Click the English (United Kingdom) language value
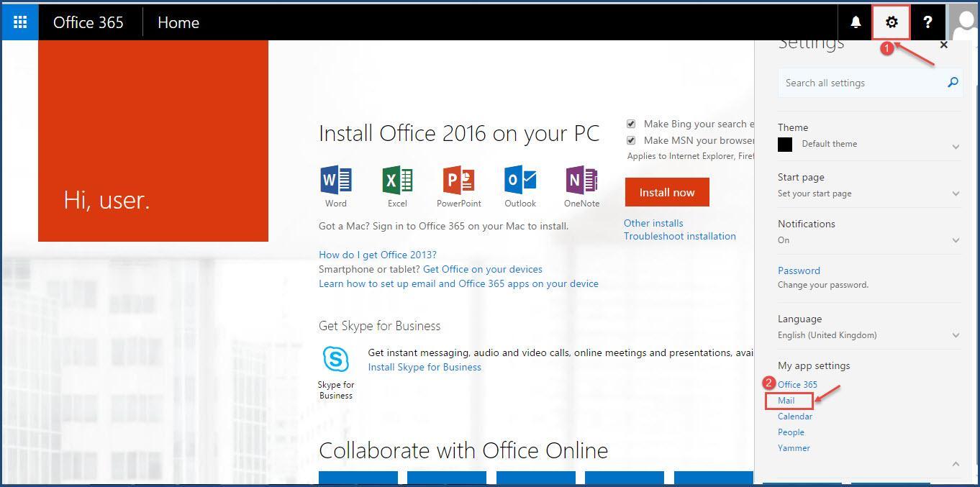This screenshot has height=487, width=980. pyautogui.click(x=827, y=335)
